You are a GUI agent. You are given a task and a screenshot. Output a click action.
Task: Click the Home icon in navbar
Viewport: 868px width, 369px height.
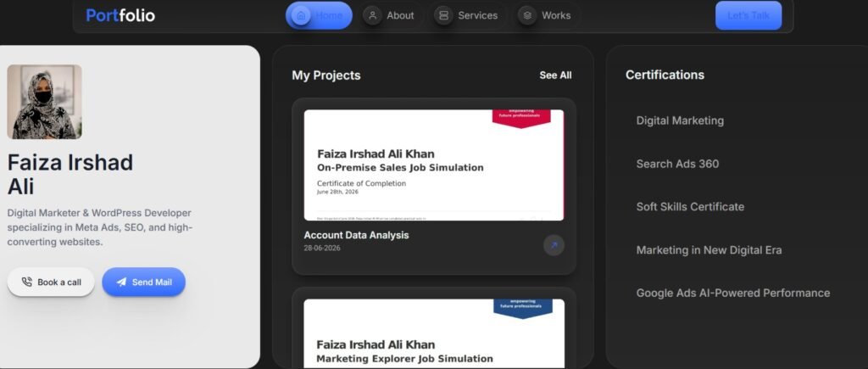301,15
